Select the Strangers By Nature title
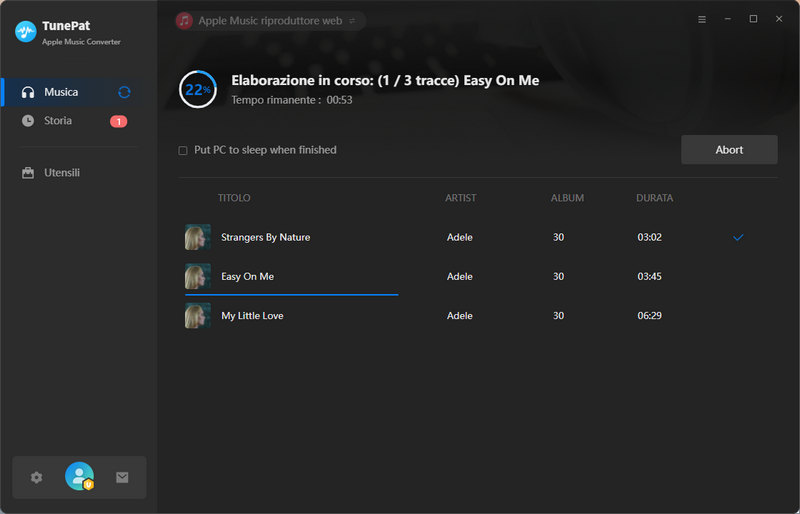 [x=265, y=237]
